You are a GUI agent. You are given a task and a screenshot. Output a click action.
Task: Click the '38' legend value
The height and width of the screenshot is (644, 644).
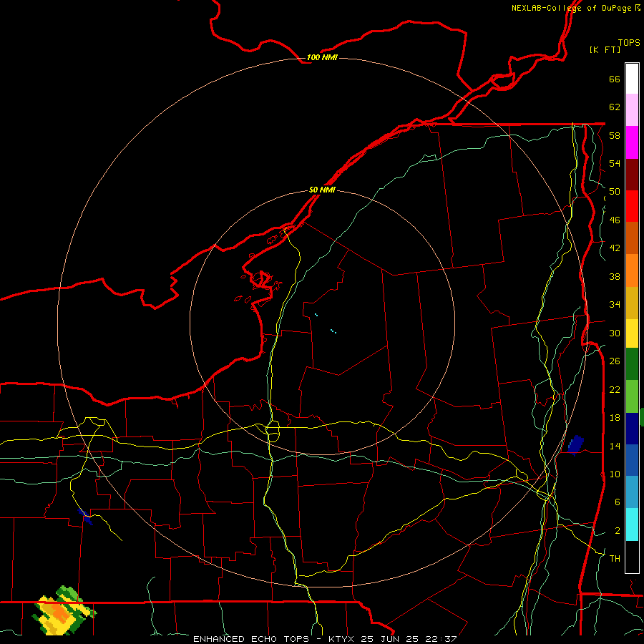(x=615, y=276)
